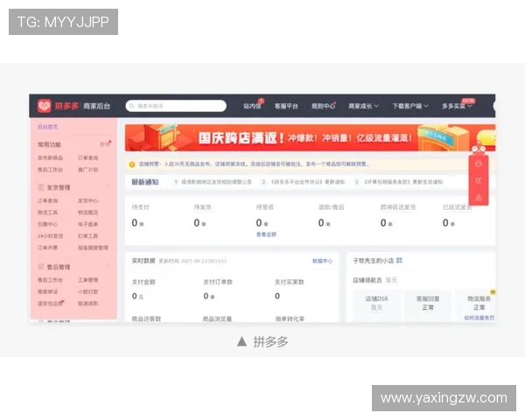The width and height of the screenshot is (525, 420).
Task: Click the orange warning icon beside 店铺预警
Action: tap(132, 164)
